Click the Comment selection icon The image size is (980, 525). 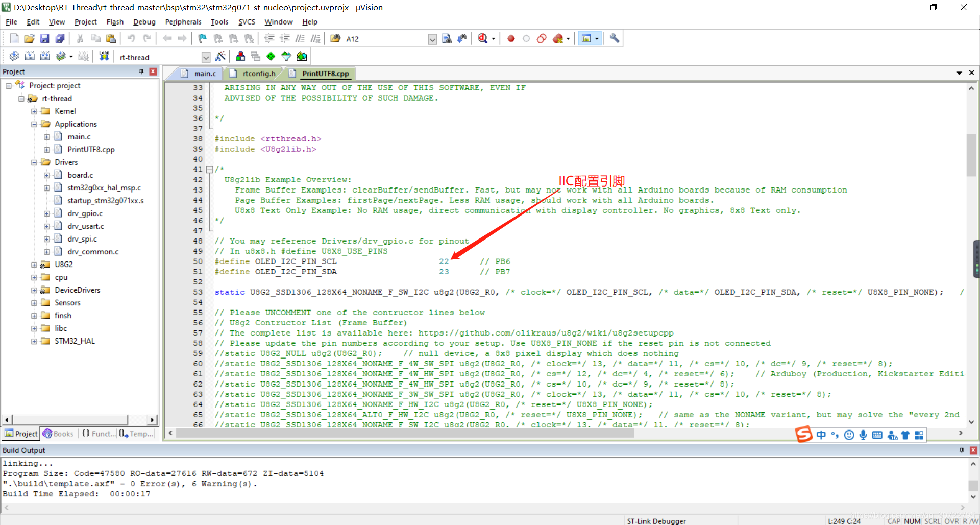(300, 38)
